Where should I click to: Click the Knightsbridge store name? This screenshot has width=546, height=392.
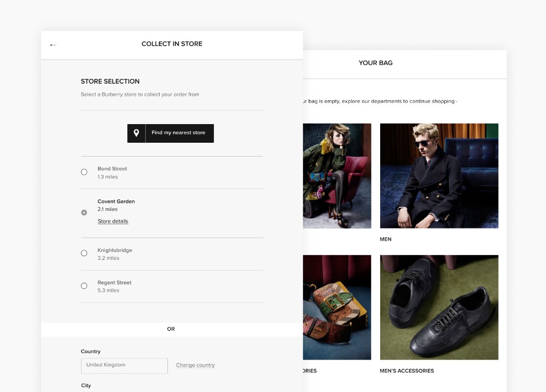coord(115,250)
